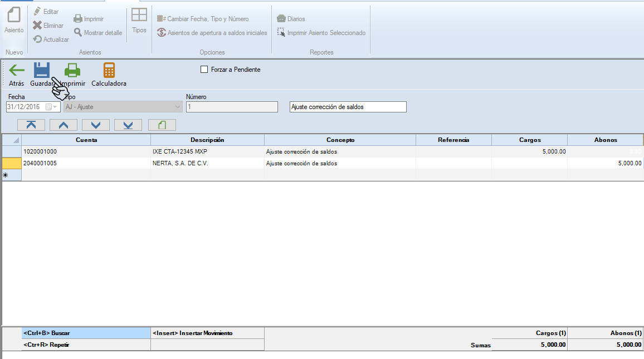The image size is (644, 359).
Task: Move selected row up one position
Action: (x=64, y=125)
